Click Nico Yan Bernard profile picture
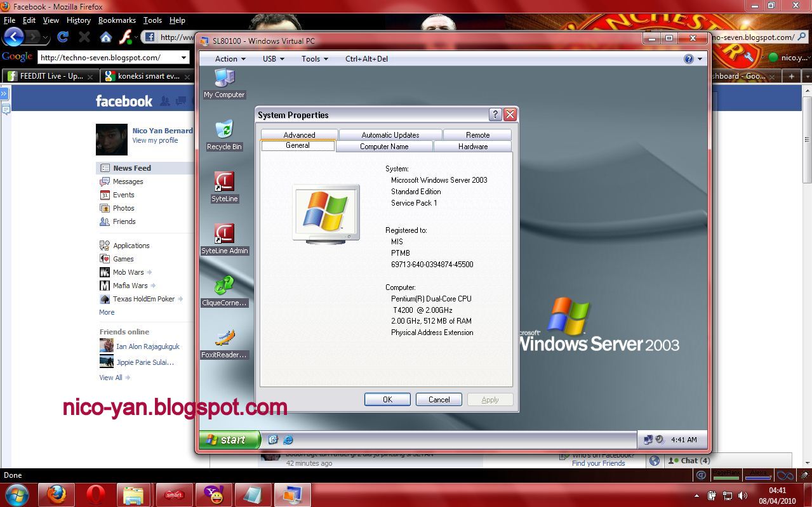This screenshot has width=812, height=507. (x=112, y=140)
